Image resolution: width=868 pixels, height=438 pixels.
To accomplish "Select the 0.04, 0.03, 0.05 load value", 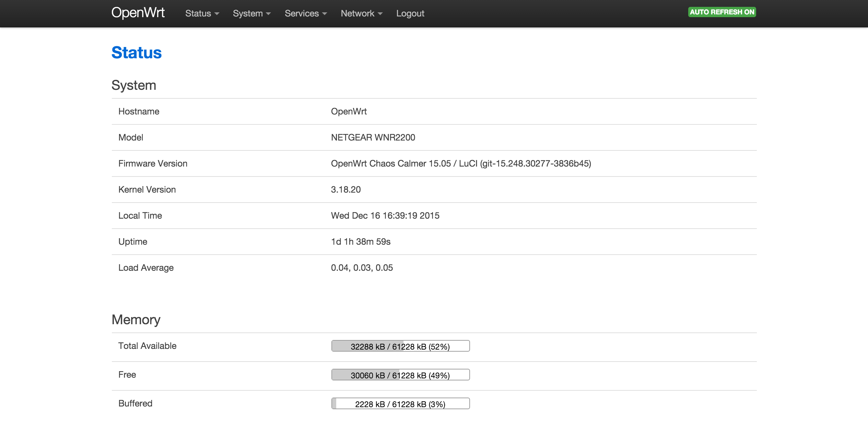I will pos(362,268).
